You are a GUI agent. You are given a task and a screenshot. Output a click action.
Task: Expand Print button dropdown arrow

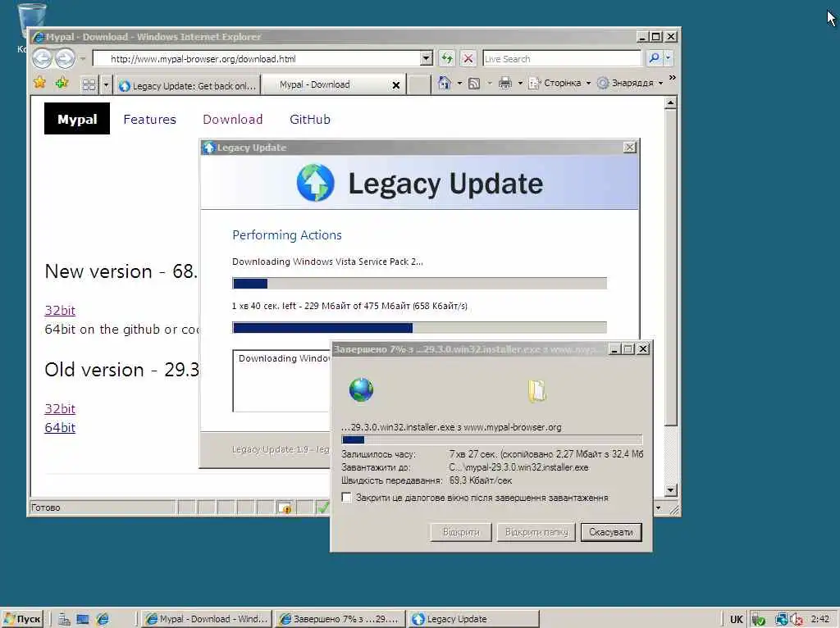(520, 84)
